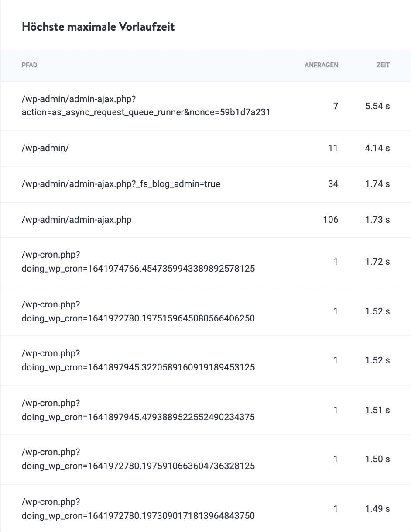Screen dimensions: 411x532
Task: Open the wp-cron path ending in 490234375
Action: pos(138,411)
